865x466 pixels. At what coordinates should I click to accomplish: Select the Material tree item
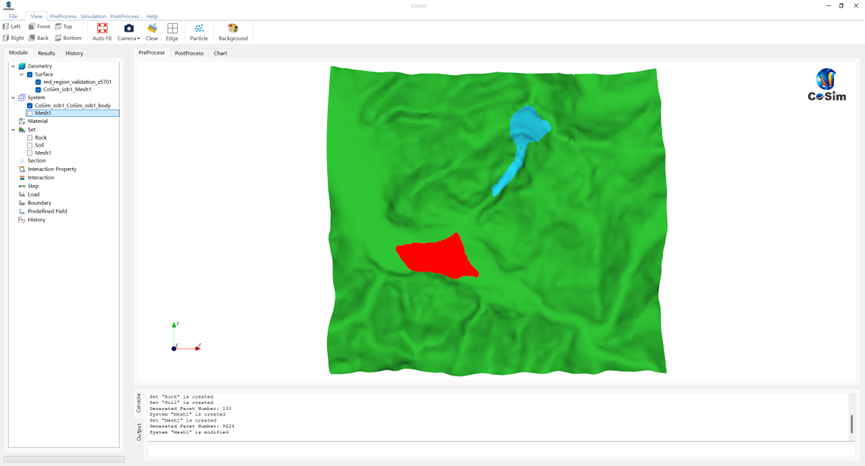[38, 121]
